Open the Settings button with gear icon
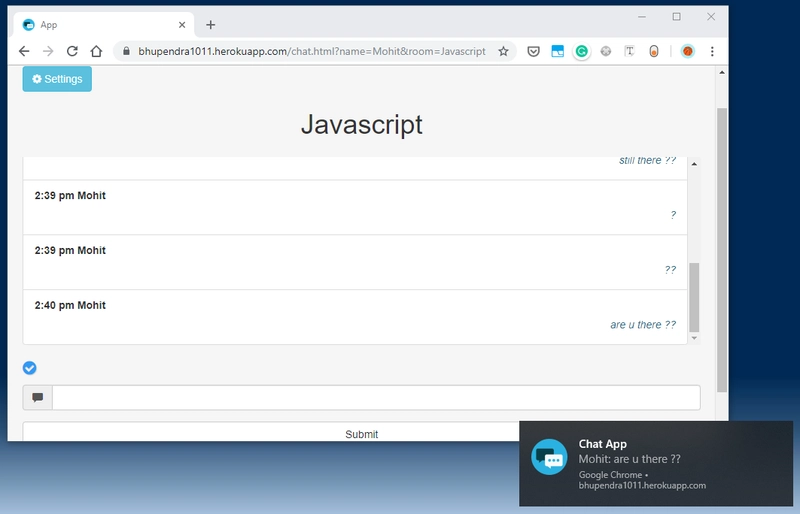 coord(57,79)
